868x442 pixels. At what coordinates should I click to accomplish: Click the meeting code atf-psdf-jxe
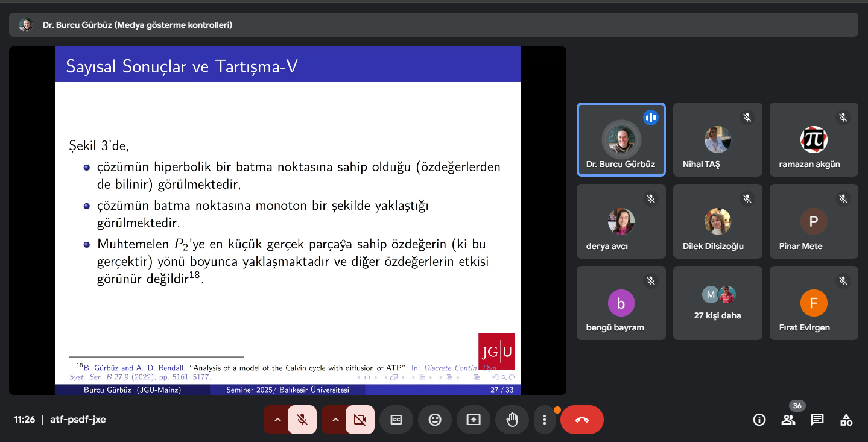click(78, 420)
